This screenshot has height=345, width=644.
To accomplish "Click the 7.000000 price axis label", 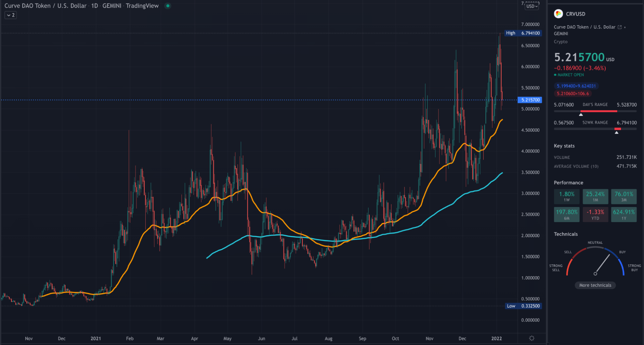I will (x=530, y=24).
